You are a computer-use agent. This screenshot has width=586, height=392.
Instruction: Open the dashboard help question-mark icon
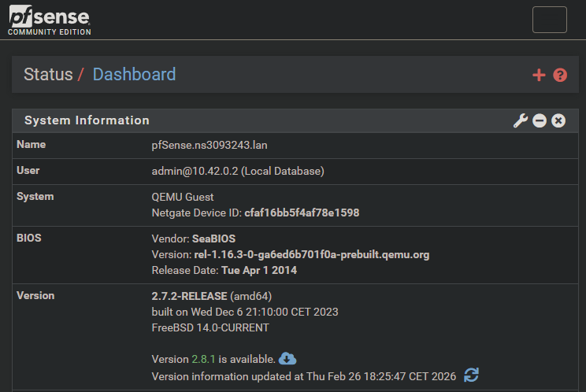[560, 75]
